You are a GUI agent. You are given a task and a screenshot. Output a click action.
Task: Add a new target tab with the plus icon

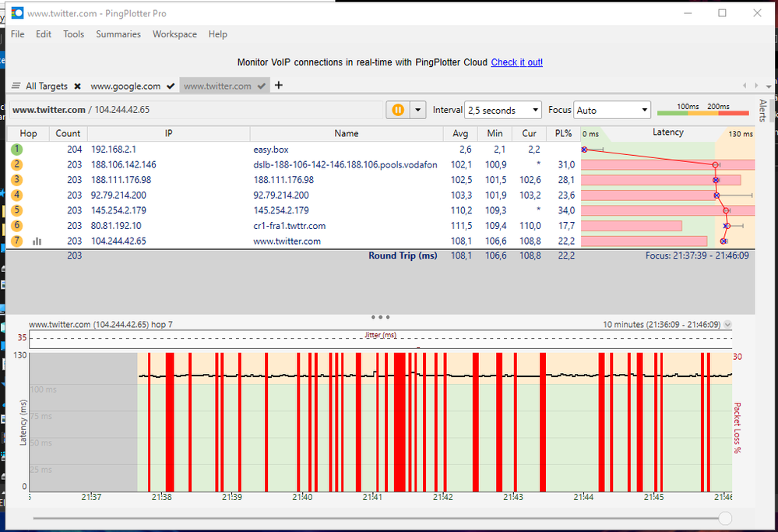click(x=279, y=85)
